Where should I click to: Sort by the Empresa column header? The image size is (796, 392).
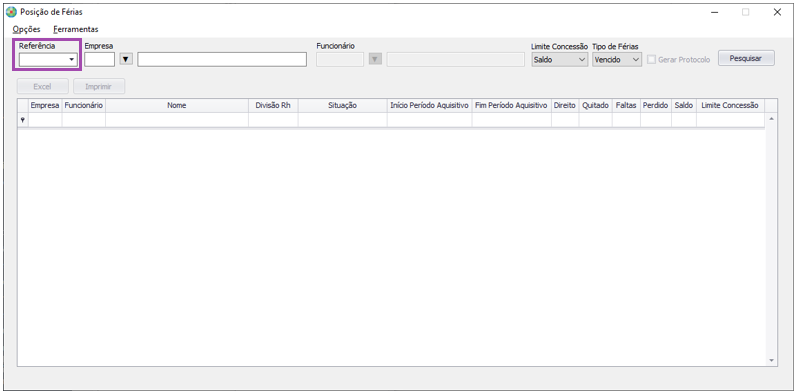(45, 106)
